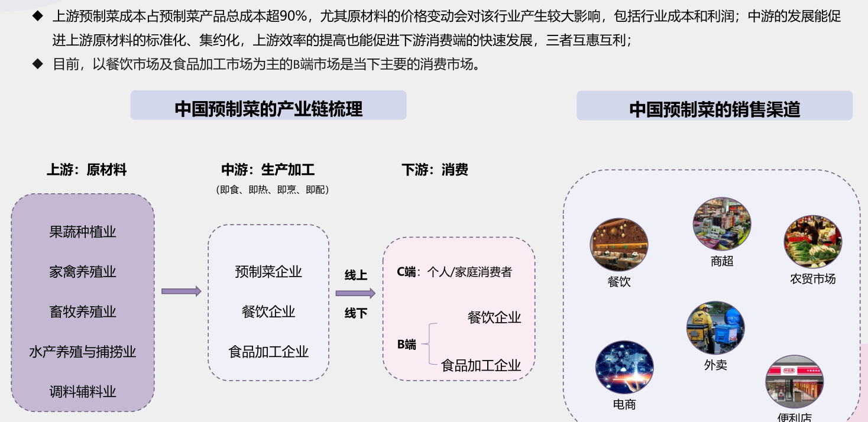868x422 pixels.
Task: Select the 中国预制菜的销售渠道 title banner
Action: [714, 107]
